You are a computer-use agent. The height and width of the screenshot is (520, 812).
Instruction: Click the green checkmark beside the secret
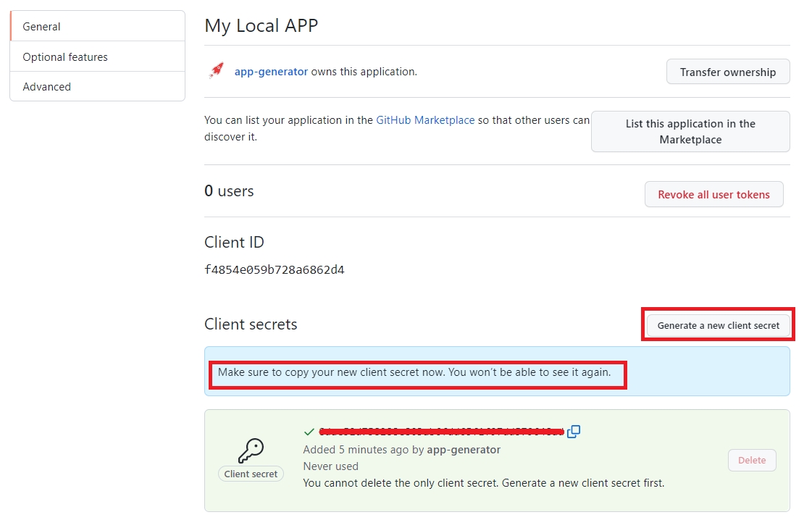[309, 432]
